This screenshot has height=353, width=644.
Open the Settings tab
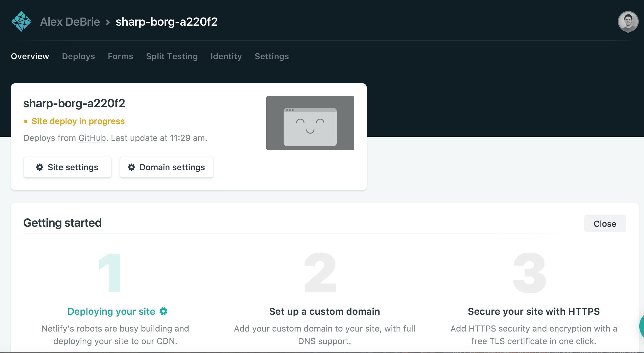[272, 56]
